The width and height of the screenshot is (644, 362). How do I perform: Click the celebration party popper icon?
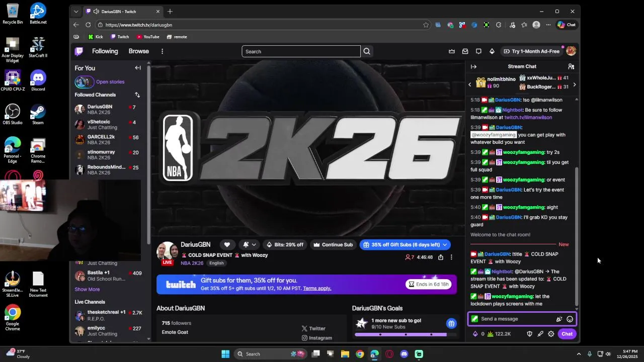coord(559,319)
